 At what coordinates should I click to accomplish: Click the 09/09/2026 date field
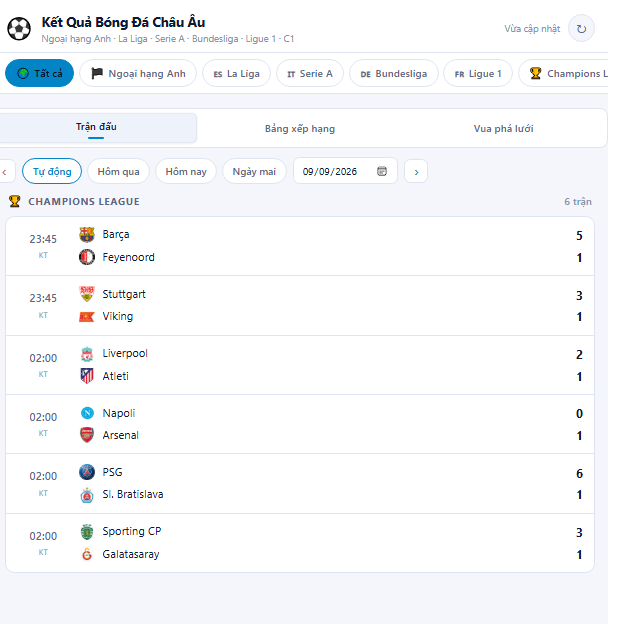coord(345,171)
